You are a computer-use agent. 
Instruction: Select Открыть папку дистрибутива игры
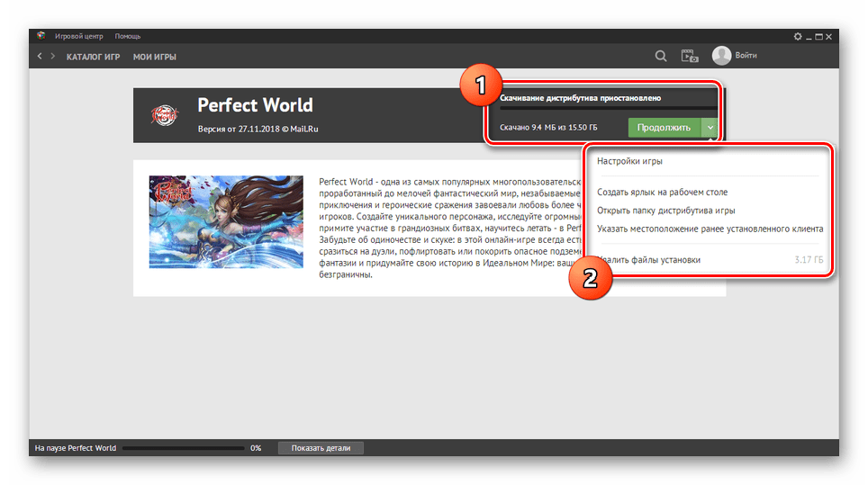(666, 211)
